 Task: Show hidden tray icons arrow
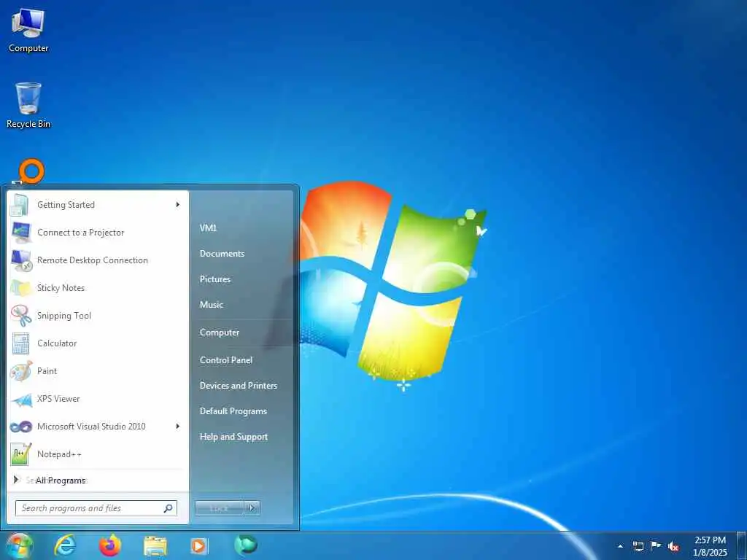click(x=620, y=546)
